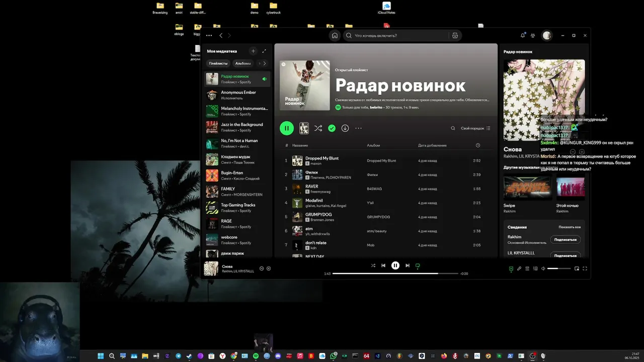Image resolution: width=644 pixels, height=362 pixels.
Task: Toggle the green saved-to-library checkmark
Action: 332,128
